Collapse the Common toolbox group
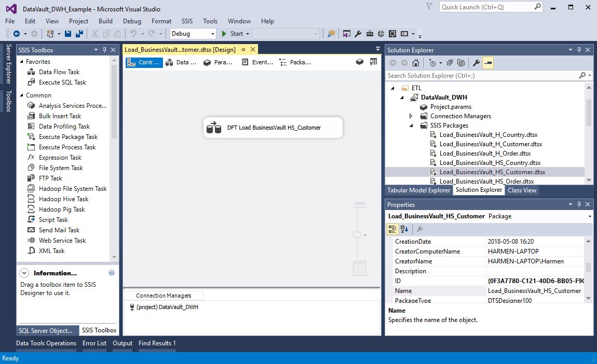This screenshot has width=597, height=364. click(22, 95)
